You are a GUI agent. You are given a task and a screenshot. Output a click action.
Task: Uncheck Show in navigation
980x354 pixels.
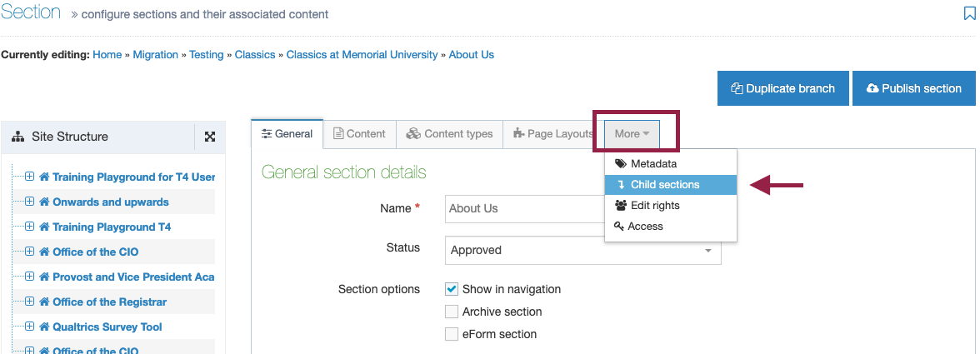tap(452, 289)
